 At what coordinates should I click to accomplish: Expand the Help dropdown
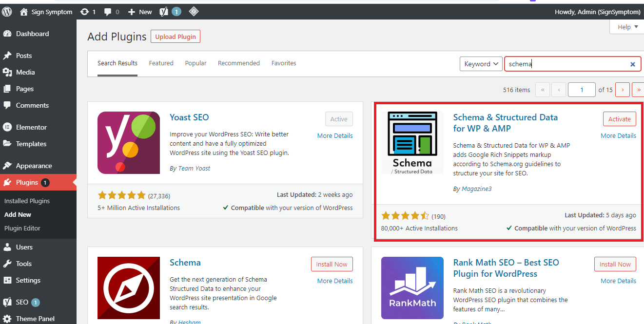point(627,27)
